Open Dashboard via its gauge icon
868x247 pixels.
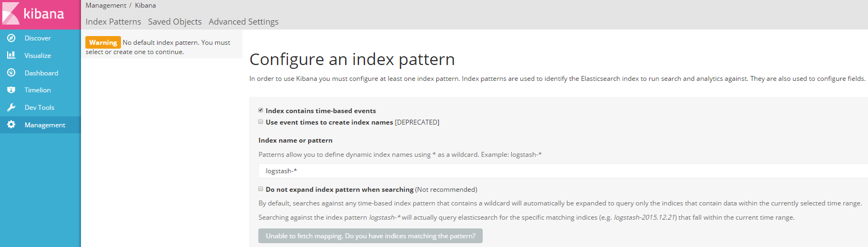[x=11, y=73]
